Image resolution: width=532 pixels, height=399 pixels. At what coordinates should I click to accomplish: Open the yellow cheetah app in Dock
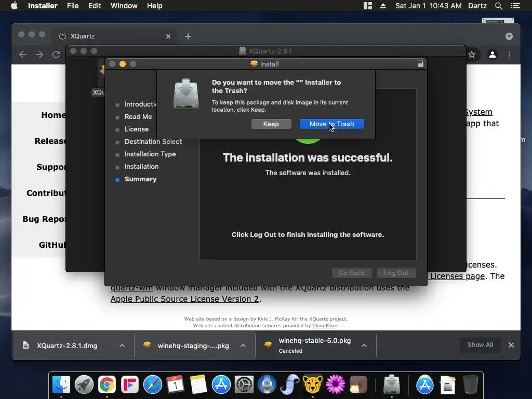pyautogui.click(x=312, y=384)
